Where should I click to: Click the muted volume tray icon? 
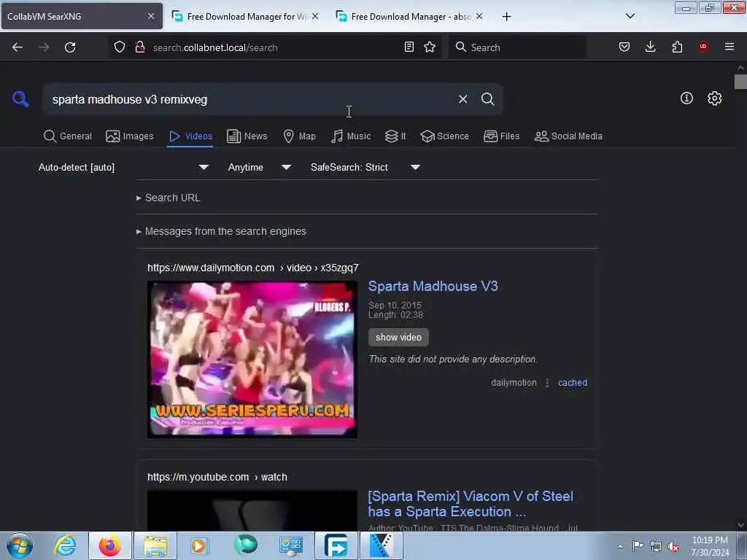(x=673, y=547)
